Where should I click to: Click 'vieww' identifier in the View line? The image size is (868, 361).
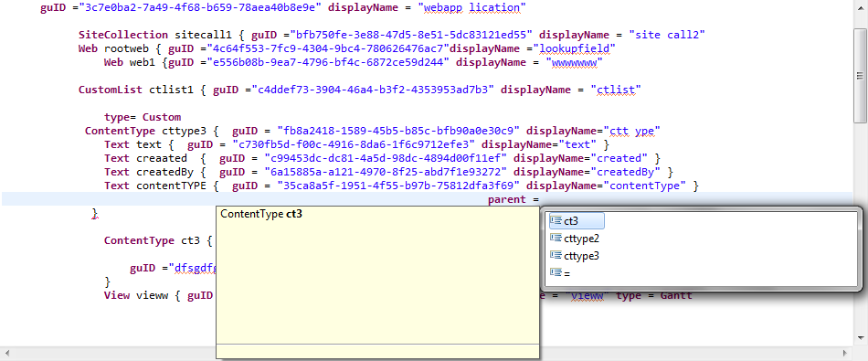pyautogui.click(x=153, y=295)
